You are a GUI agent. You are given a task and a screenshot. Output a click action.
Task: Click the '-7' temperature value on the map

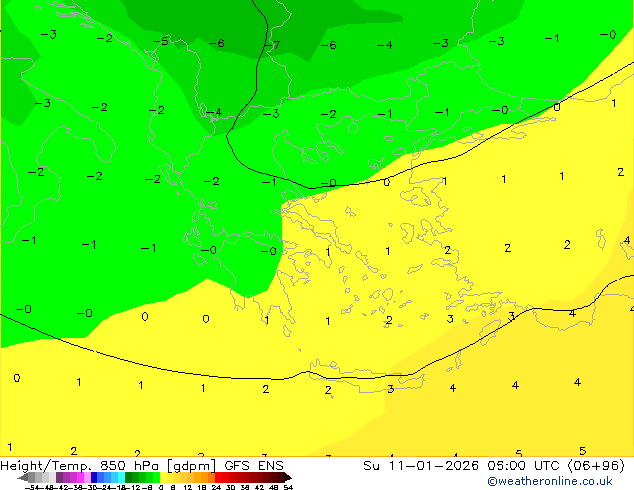[x=272, y=44]
